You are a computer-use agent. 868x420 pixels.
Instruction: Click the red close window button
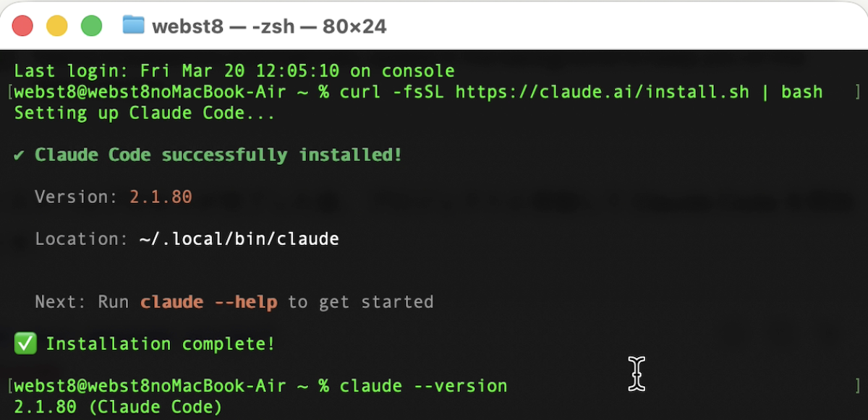(x=23, y=26)
